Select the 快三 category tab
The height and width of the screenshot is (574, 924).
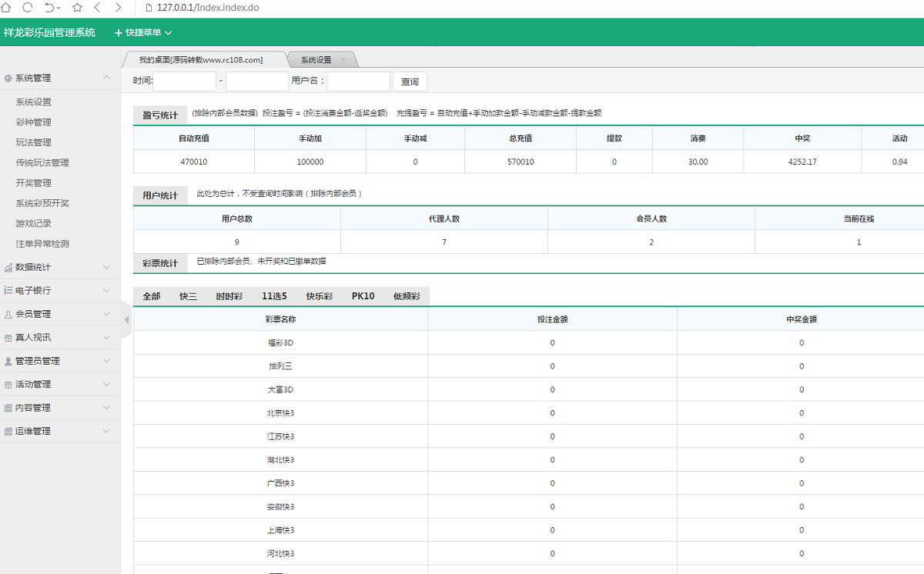click(188, 295)
